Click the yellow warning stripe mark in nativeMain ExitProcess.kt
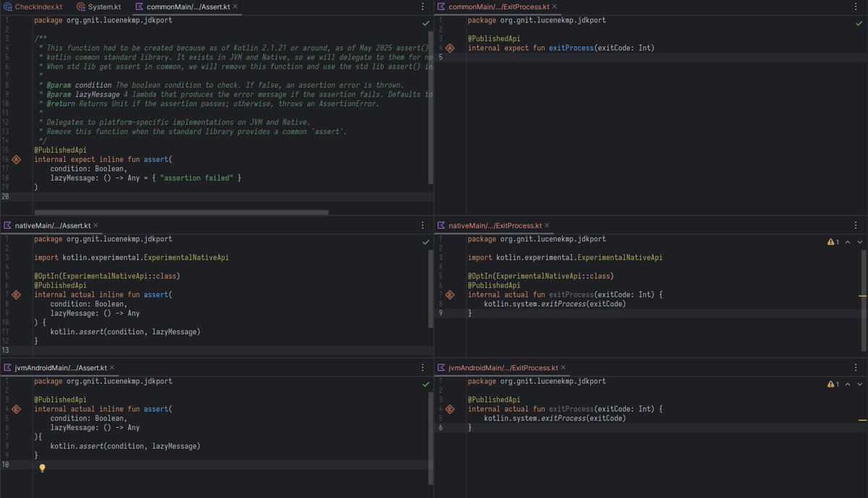 tap(862, 296)
